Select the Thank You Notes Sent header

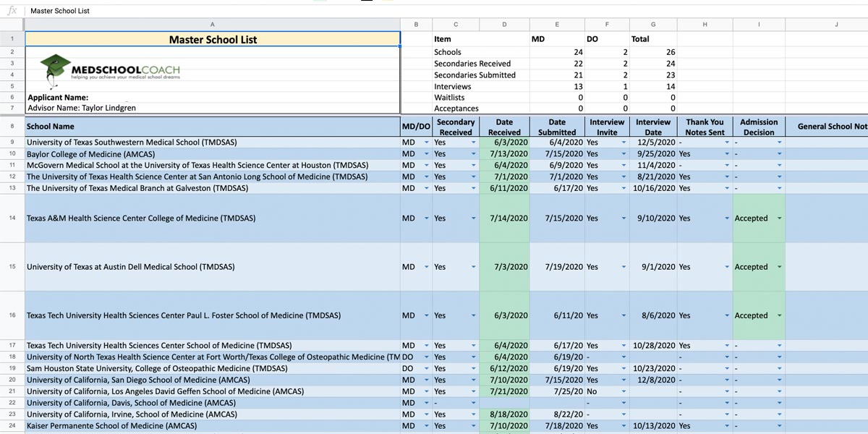click(x=705, y=127)
